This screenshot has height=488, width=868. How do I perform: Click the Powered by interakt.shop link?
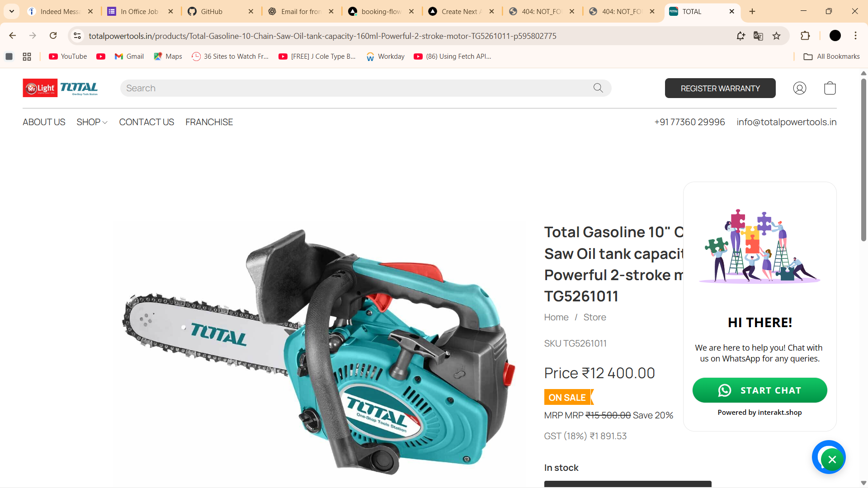[759, 412]
